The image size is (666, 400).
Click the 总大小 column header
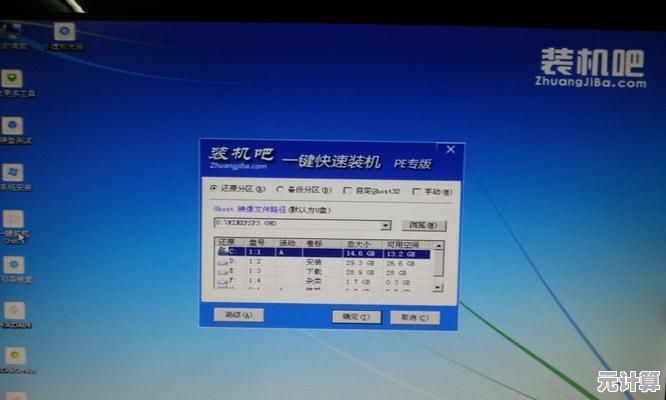[362, 245]
